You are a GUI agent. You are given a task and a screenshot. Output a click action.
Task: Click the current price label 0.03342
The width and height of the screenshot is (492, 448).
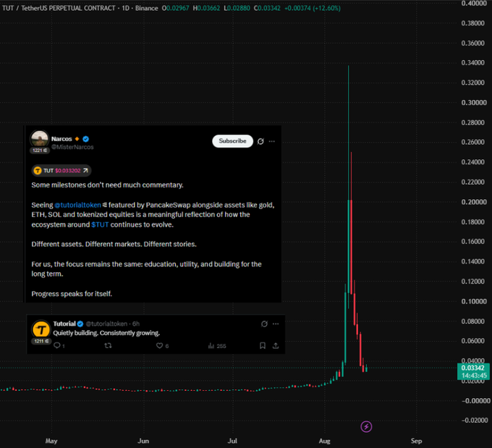(x=473, y=368)
